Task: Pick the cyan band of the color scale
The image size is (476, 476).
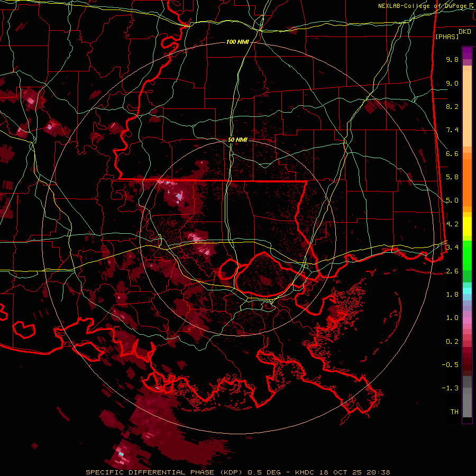Action: point(467,291)
